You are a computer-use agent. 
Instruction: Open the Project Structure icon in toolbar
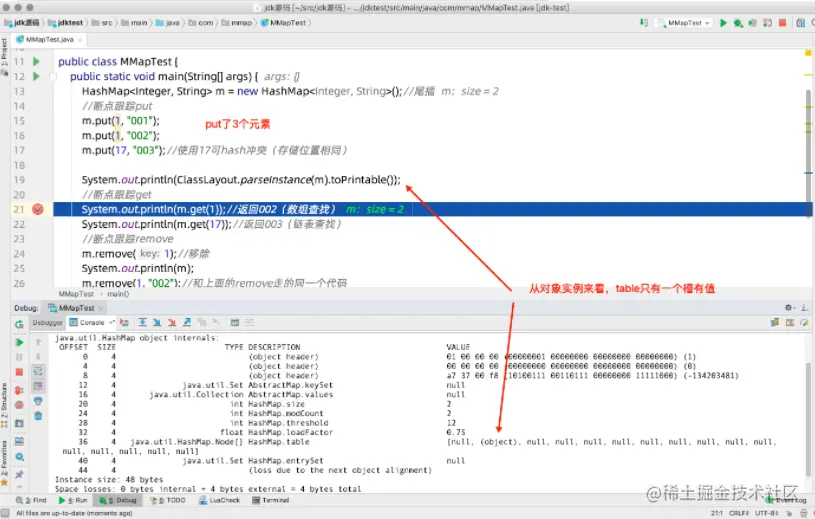[x=800, y=23]
